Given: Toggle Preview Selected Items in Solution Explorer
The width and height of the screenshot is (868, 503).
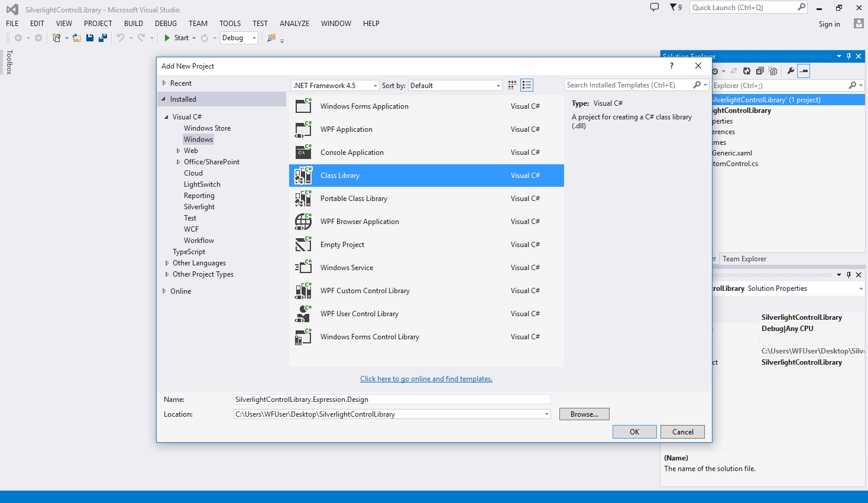Looking at the screenshot, I should click(x=804, y=71).
